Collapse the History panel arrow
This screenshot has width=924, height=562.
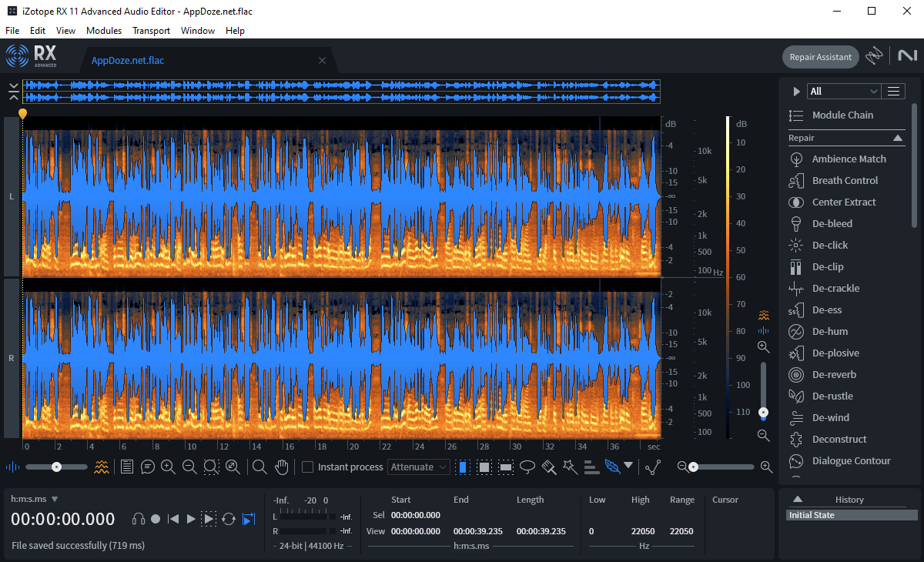pyautogui.click(x=798, y=499)
